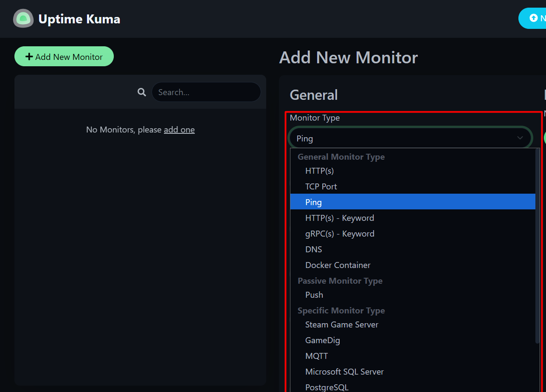
Task: Select MQTT monitor type
Action: coord(413,356)
